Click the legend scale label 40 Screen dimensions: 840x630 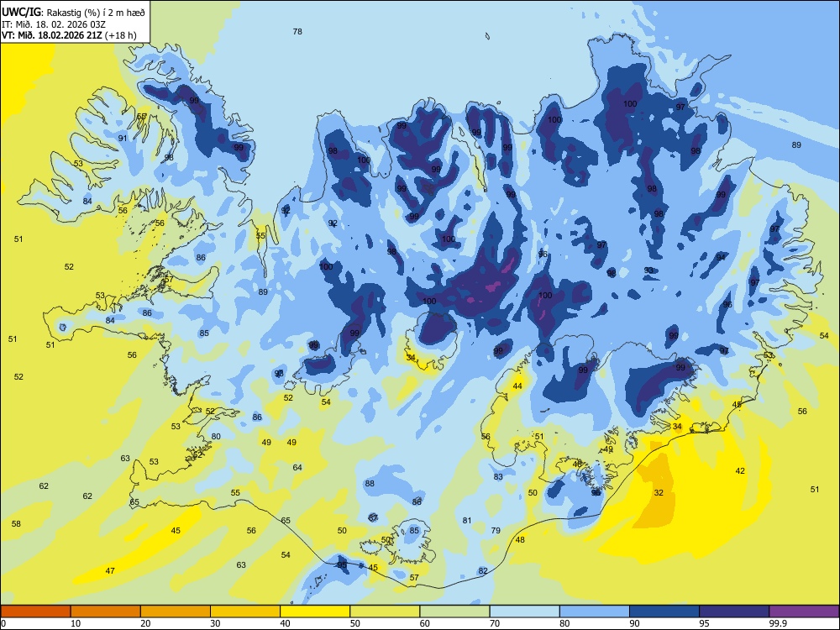pyautogui.click(x=286, y=623)
